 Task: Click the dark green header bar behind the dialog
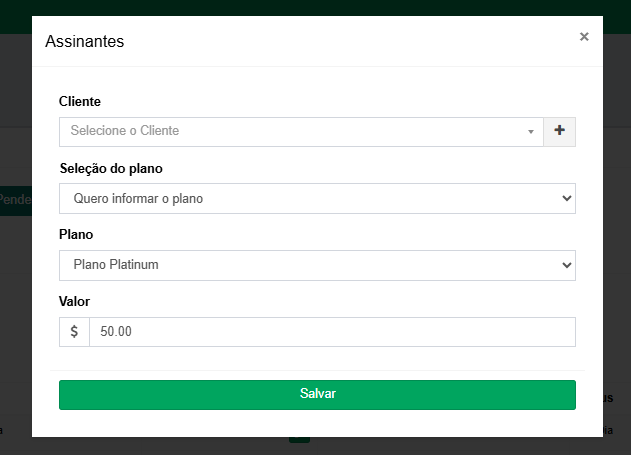tap(315, 7)
